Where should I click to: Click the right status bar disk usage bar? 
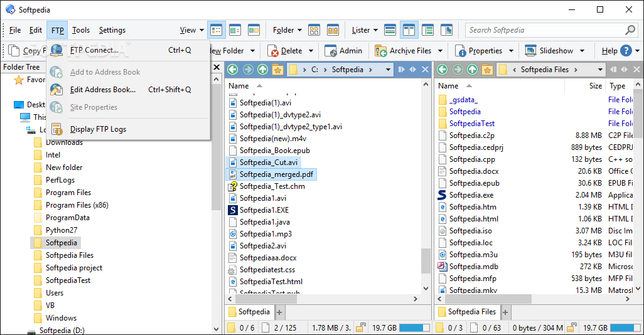625,327
